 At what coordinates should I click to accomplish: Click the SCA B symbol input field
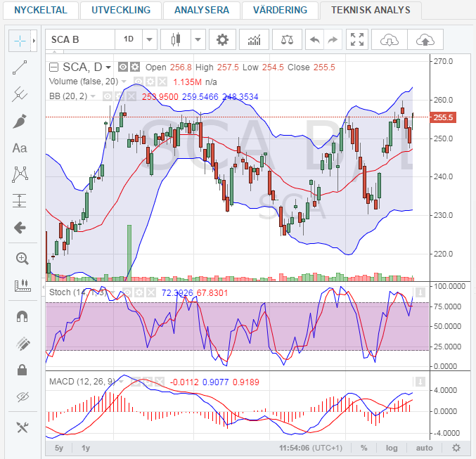click(80, 39)
